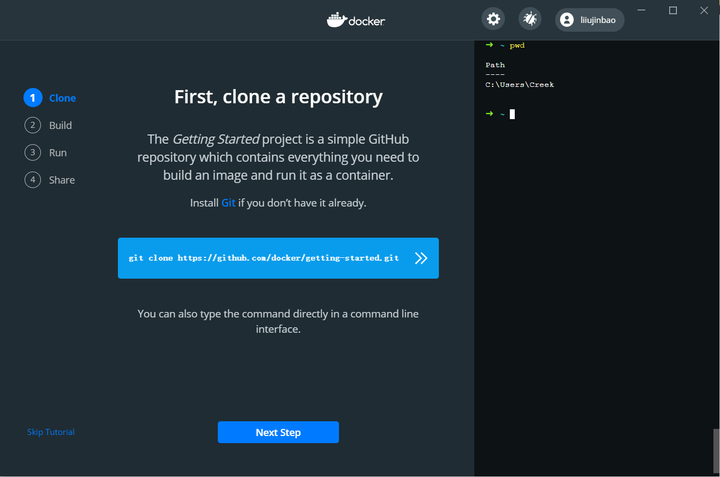This screenshot has height=477, width=720.
Task: Select step 1 Clone circle
Action: pos(33,98)
